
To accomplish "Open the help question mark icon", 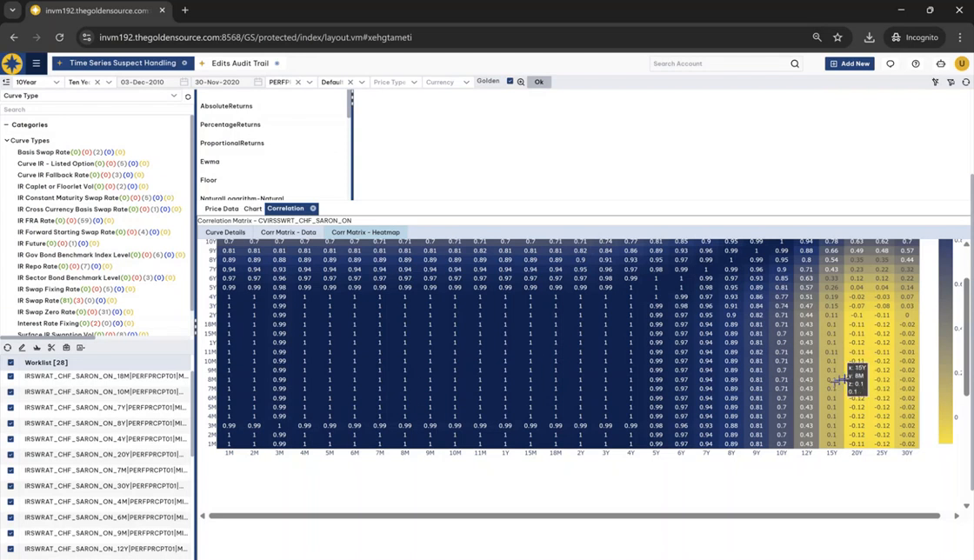I will 916,63.
